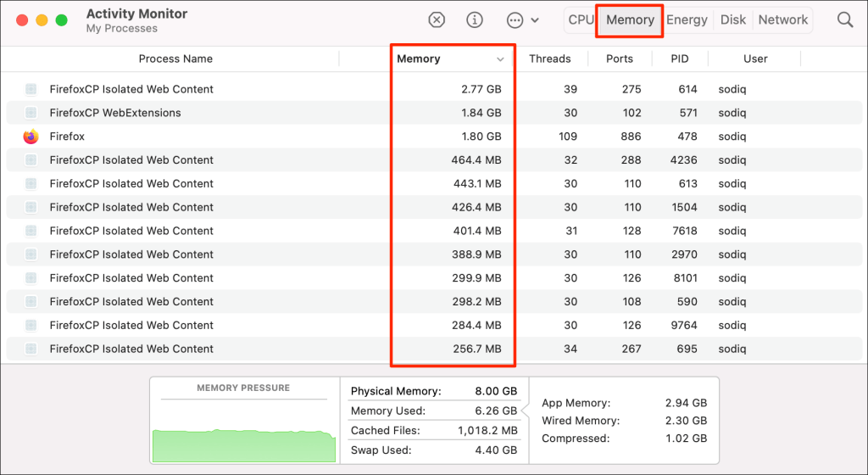Toggle sort arrow in Memory column header

(500, 59)
